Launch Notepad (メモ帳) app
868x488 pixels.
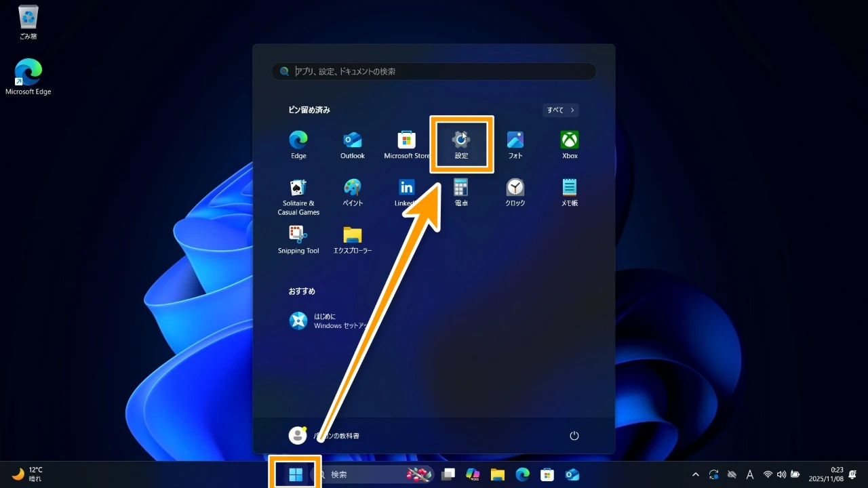coord(570,191)
